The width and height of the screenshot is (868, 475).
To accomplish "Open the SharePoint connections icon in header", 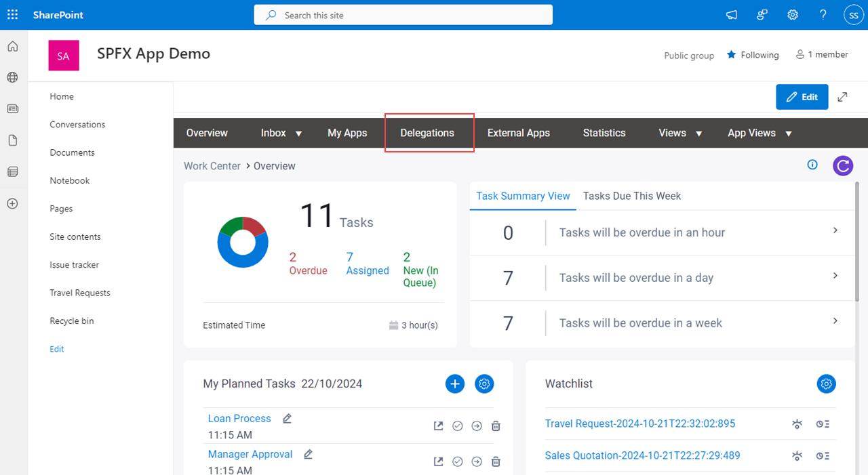I will [x=762, y=15].
